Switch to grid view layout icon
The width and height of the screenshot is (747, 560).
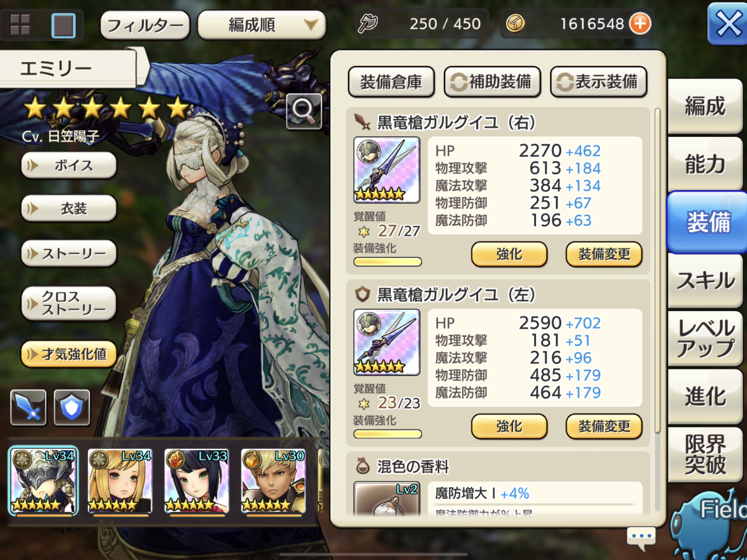point(20,24)
